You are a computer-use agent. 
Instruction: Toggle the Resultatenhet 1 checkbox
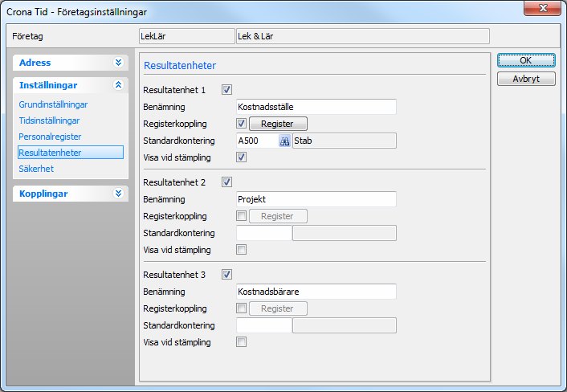(x=226, y=90)
